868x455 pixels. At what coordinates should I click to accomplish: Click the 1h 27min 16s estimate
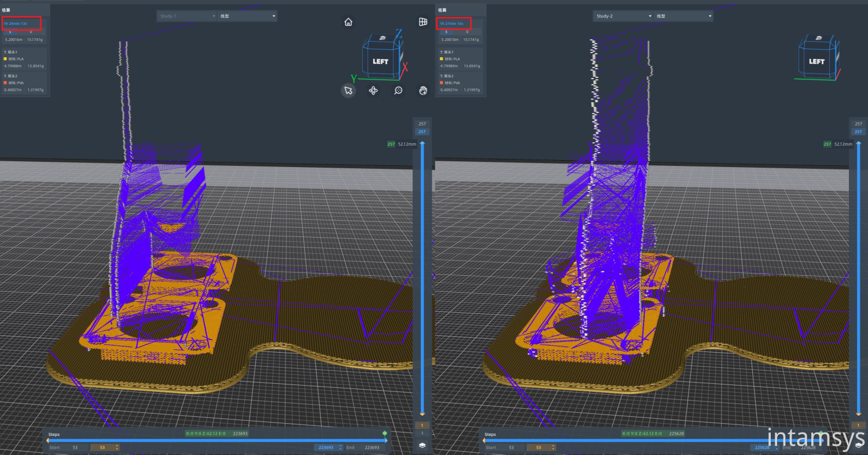pyautogui.click(x=452, y=24)
